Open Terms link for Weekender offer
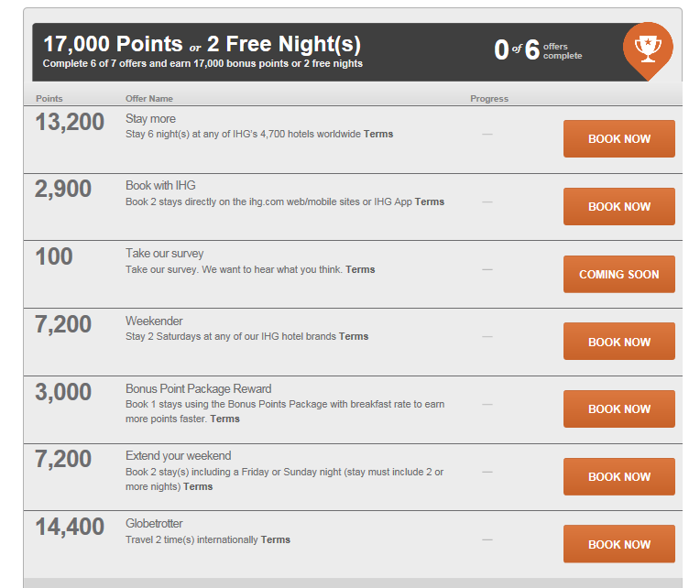This screenshot has height=588, width=700. click(354, 336)
